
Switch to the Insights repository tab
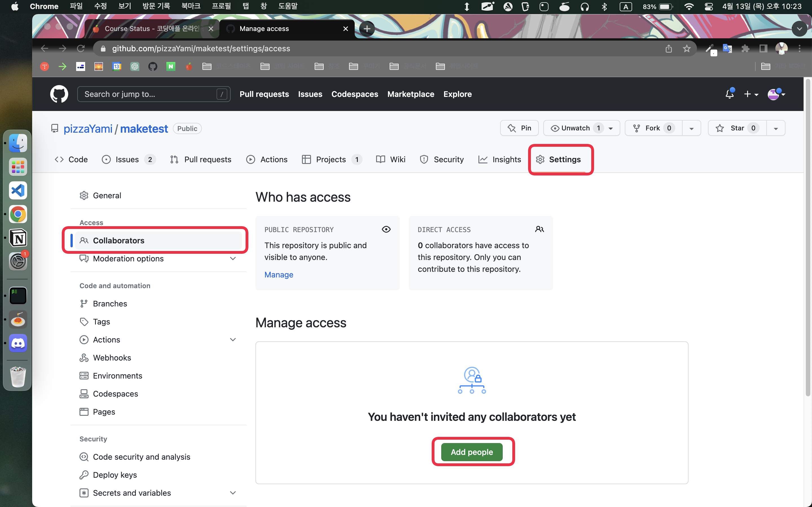pyautogui.click(x=500, y=160)
